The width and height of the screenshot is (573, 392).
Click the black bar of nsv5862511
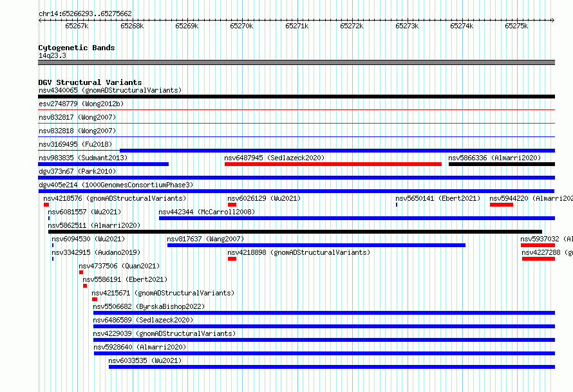pos(295,232)
